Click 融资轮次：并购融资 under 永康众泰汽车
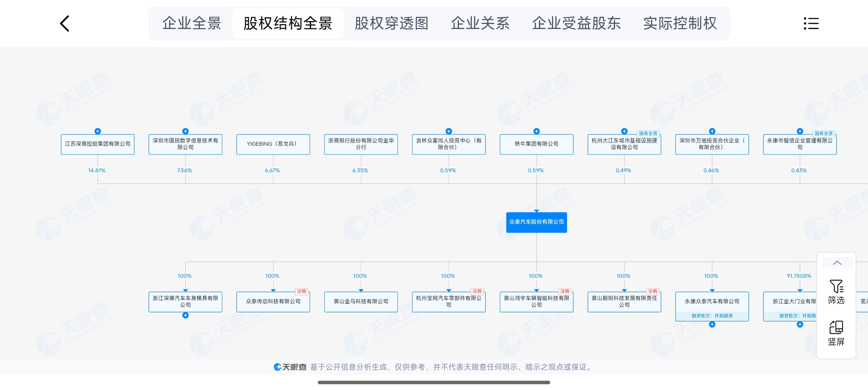This screenshot has height=390, width=868. [712, 316]
